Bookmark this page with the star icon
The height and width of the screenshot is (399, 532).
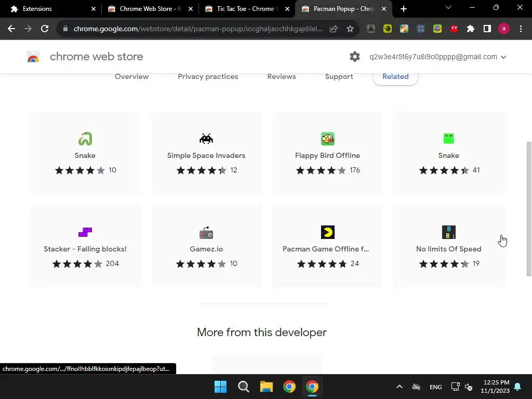pyautogui.click(x=350, y=29)
